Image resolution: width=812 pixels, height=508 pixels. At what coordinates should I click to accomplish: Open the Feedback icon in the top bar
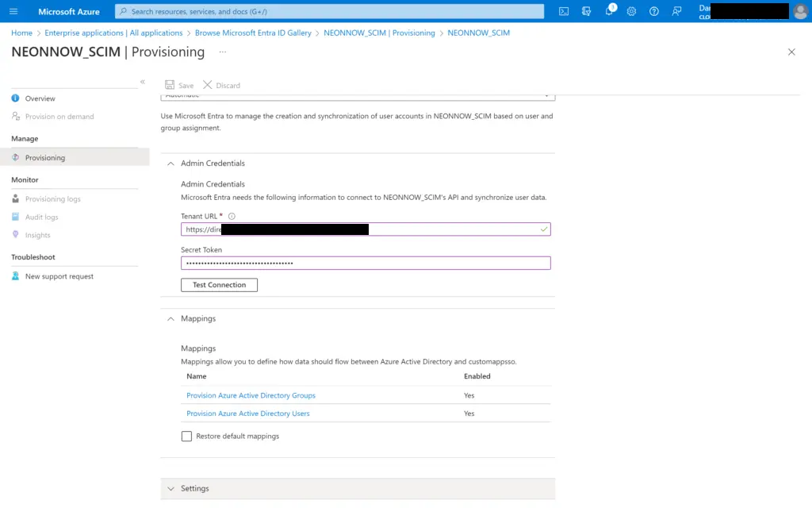click(676, 11)
